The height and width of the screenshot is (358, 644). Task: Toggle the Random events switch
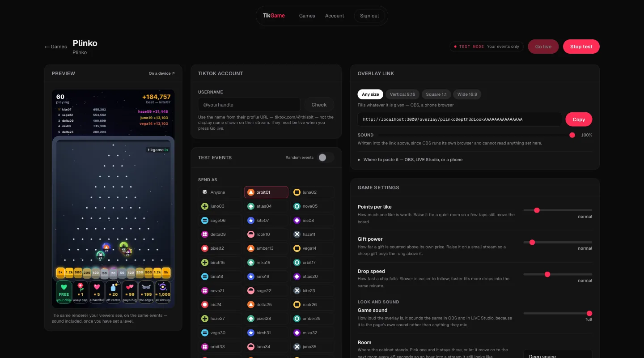[325, 158]
